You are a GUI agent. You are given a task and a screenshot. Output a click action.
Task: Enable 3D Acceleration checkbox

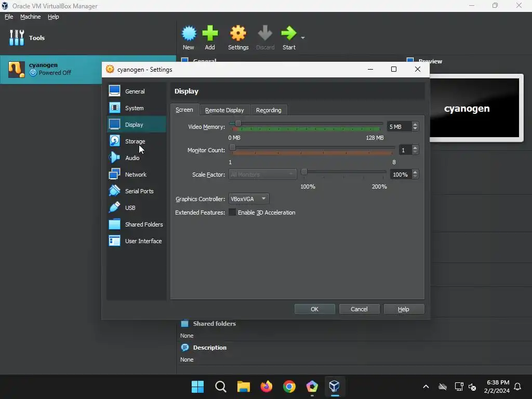coord(232,212)
